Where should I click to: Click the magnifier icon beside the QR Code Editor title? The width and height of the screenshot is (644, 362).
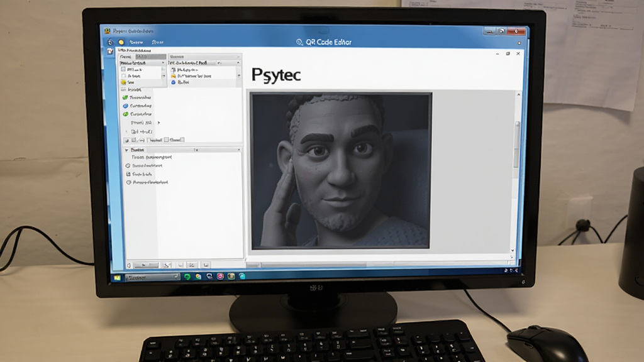[x=299, y=42]
